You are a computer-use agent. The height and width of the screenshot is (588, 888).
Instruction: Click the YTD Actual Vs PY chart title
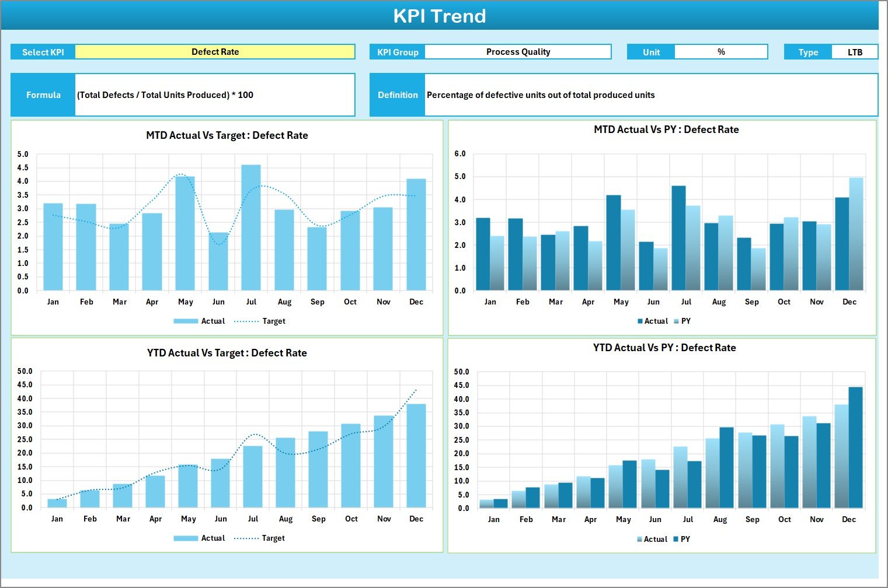click(x=664, y=348)
